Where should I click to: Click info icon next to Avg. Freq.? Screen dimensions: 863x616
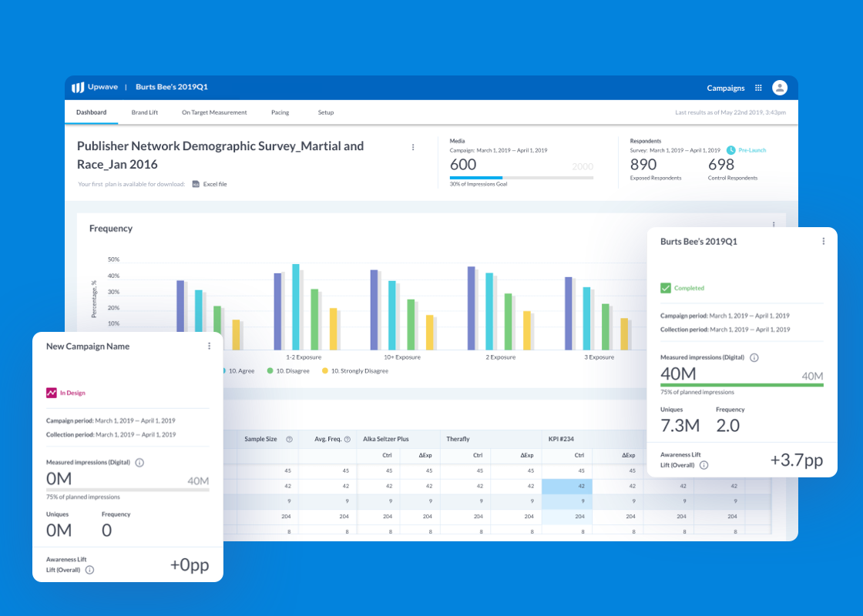pos(348,439)
